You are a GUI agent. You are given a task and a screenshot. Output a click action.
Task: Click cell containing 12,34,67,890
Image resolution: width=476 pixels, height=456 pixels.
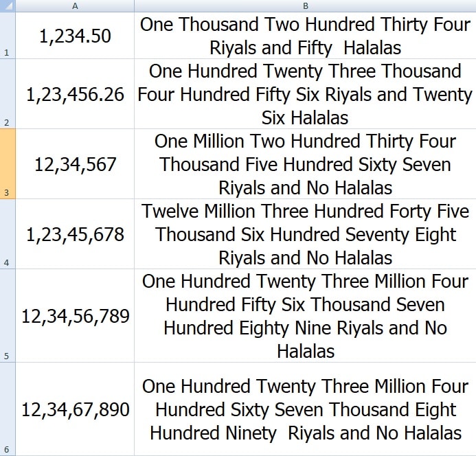(75, 409)
